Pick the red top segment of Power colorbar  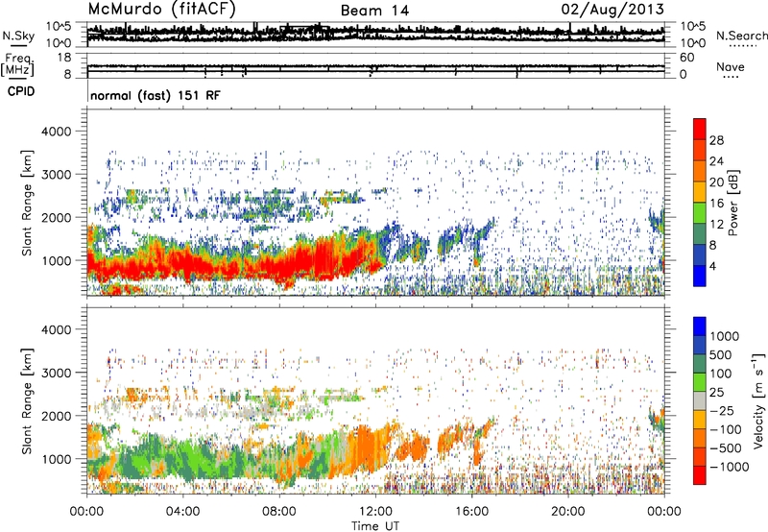coord(700,129)
